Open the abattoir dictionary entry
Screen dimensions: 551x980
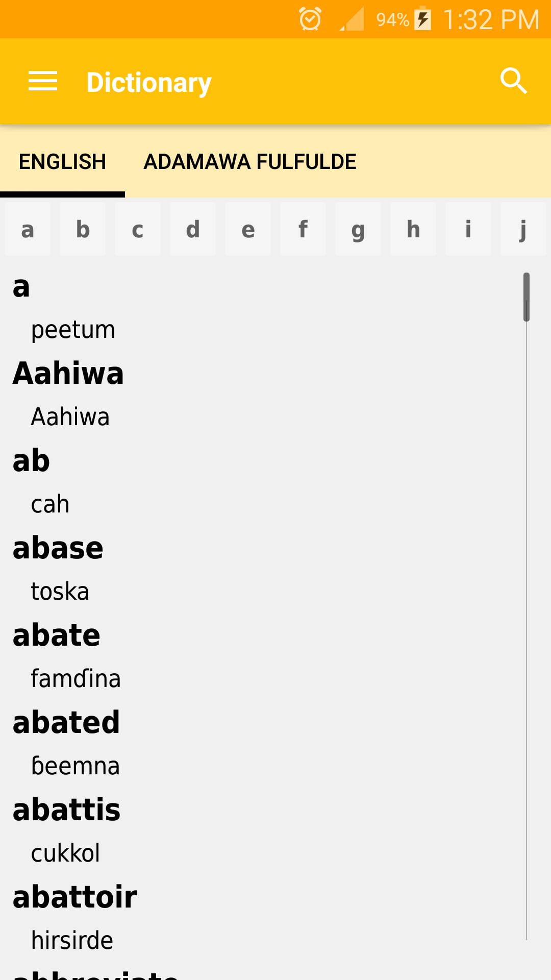75,897
